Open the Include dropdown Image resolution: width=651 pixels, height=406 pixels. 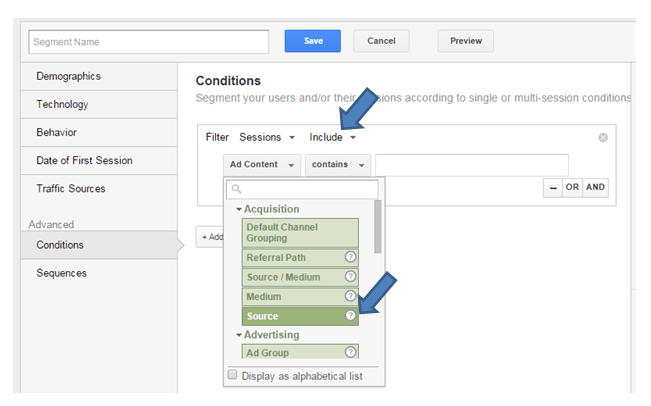pos(333,137)
